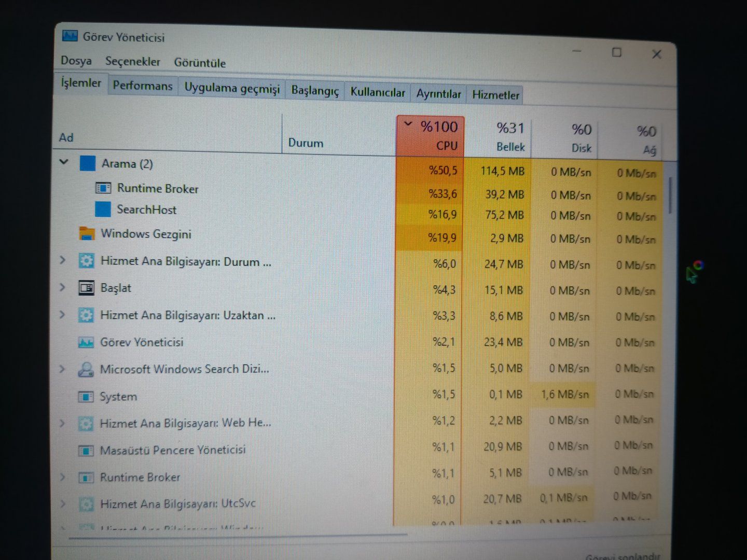Click the Hizmet Ana Bilgisayarı: UtcSvc gear icon
This screenshot has height=560, width=747.
pyautogui.click(x=85, y=503)
